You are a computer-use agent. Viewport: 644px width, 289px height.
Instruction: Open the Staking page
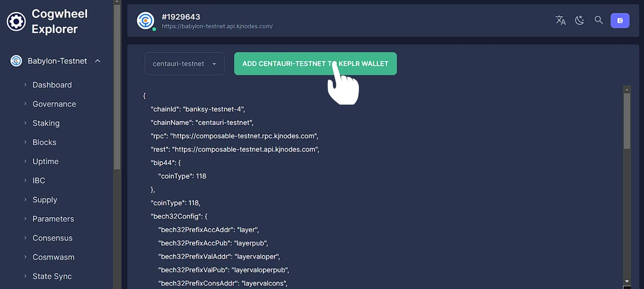46,123
